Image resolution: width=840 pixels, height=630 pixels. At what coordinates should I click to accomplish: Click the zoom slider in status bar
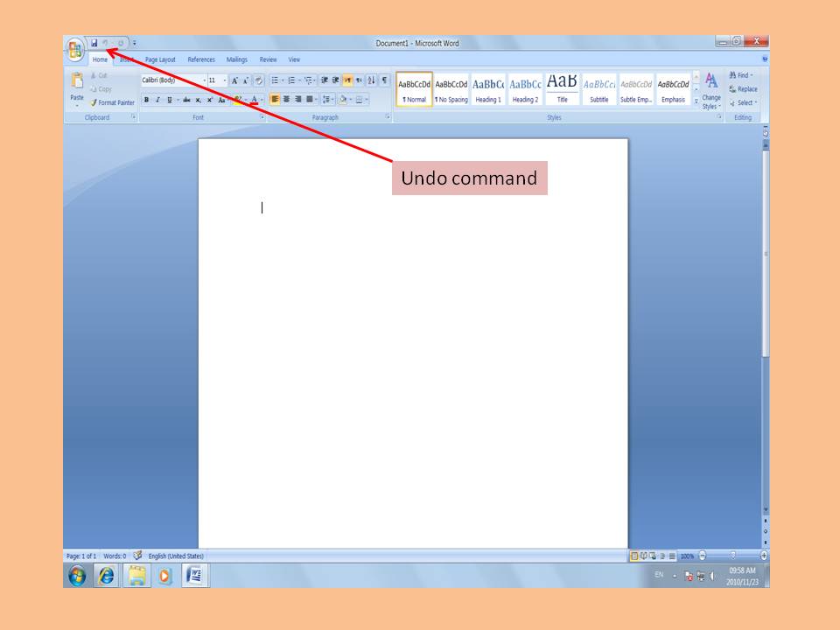(732, 556)
